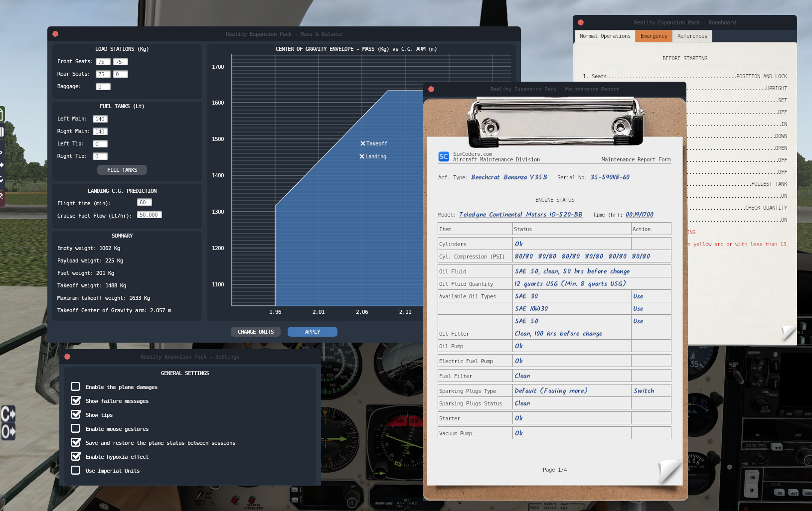Screen dimensions: 812x511
Task: Click Switch action for Sparking Plugs Type
Action: pos(644,391)
